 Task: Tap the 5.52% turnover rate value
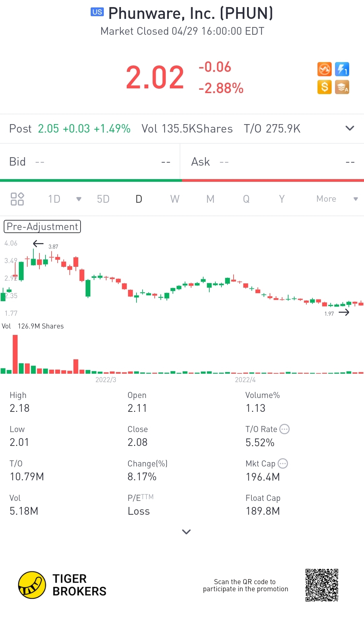tap(260, 443)
